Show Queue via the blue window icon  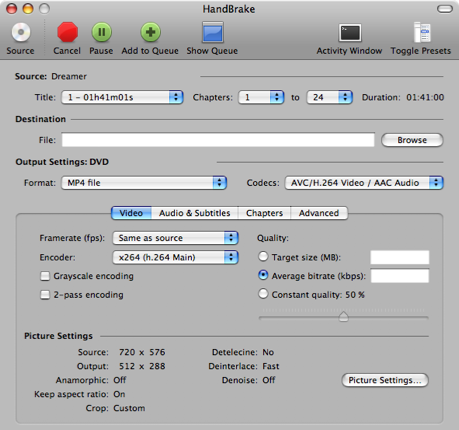coord(213,32)
